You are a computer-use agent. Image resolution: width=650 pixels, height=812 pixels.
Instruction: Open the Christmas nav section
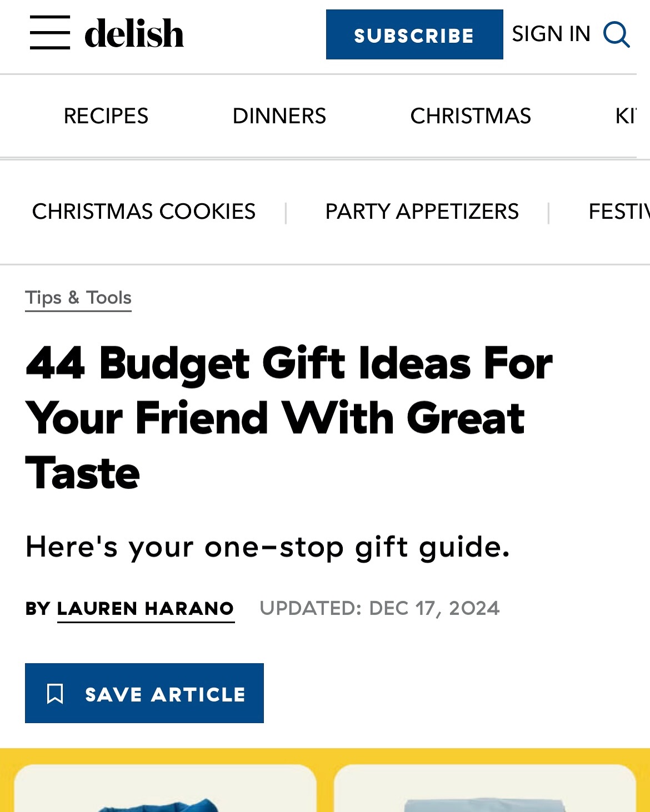pos(471,116)
